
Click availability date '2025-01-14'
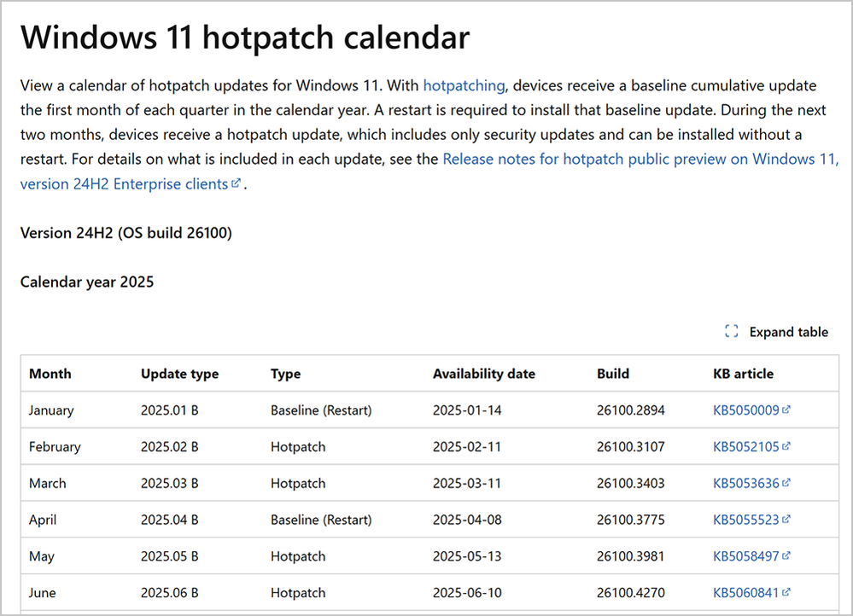coord(467,410)
